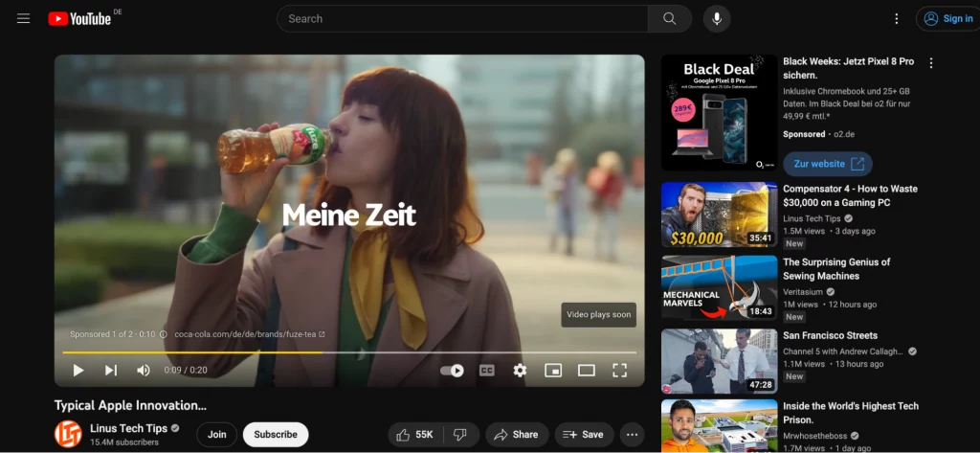980x453 pixels.
Task: Open more actions ellipsis under the video
Action: [x=632, y=434]
